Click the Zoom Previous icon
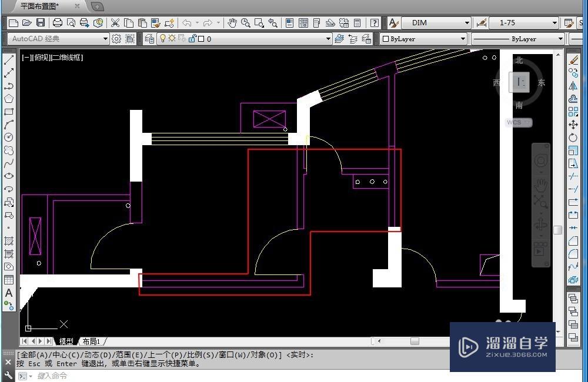This screenshot has height=382, width=588. [273, 24]
